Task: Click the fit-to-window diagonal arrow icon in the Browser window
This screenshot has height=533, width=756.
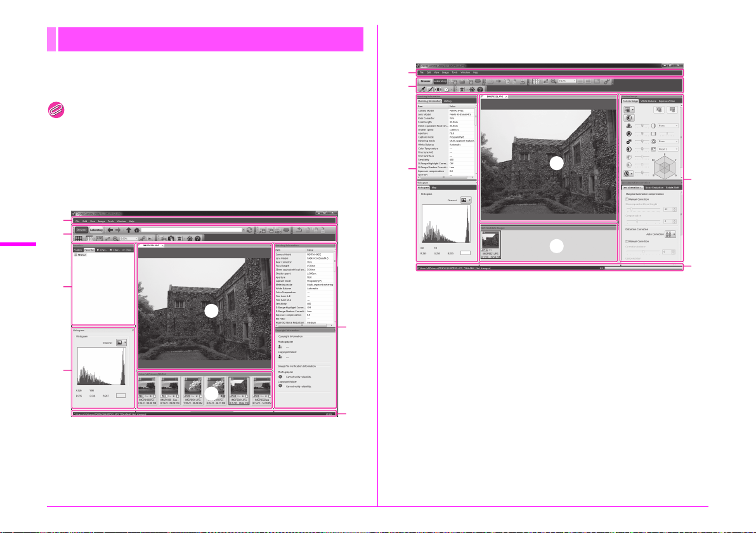Action: pos(108,239)
